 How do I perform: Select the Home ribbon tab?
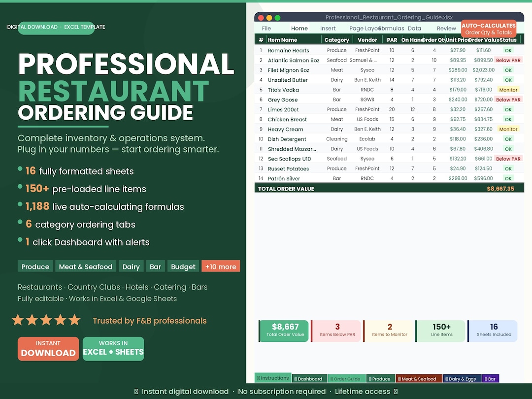tap(299, 29)
